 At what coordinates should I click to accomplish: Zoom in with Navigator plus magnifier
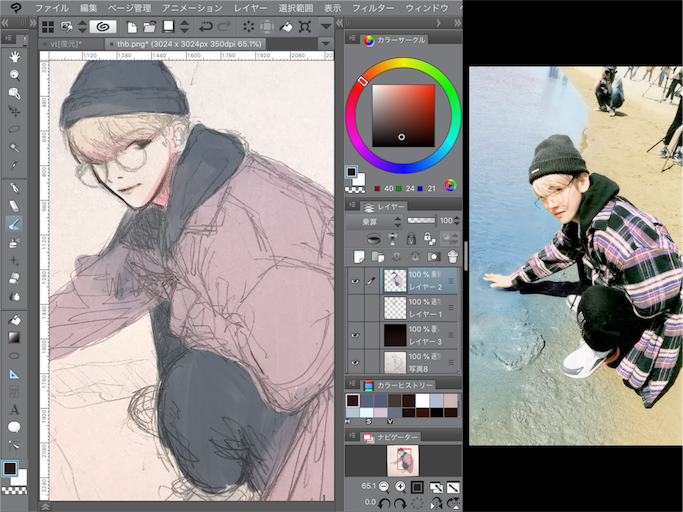point(400,487)
